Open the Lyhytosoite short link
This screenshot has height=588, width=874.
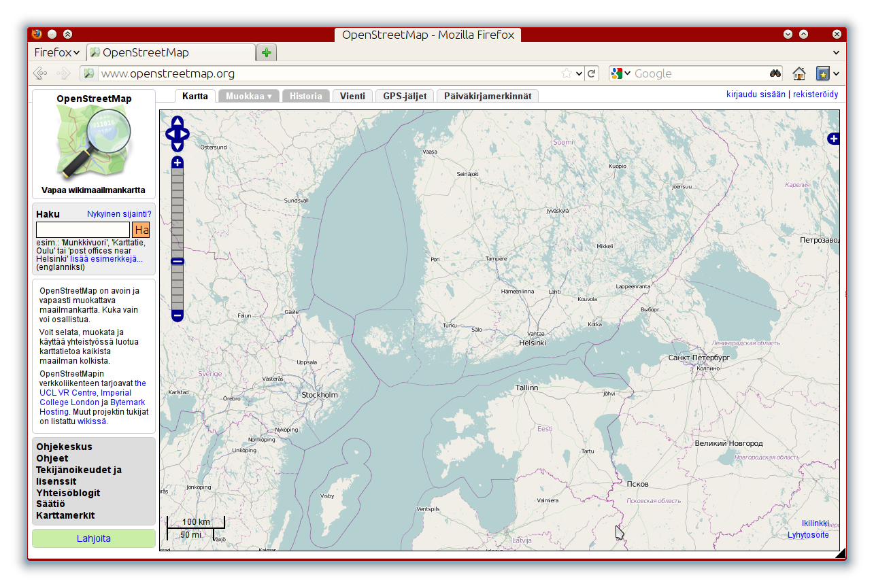pyautogui.click(x=808, y=535)
